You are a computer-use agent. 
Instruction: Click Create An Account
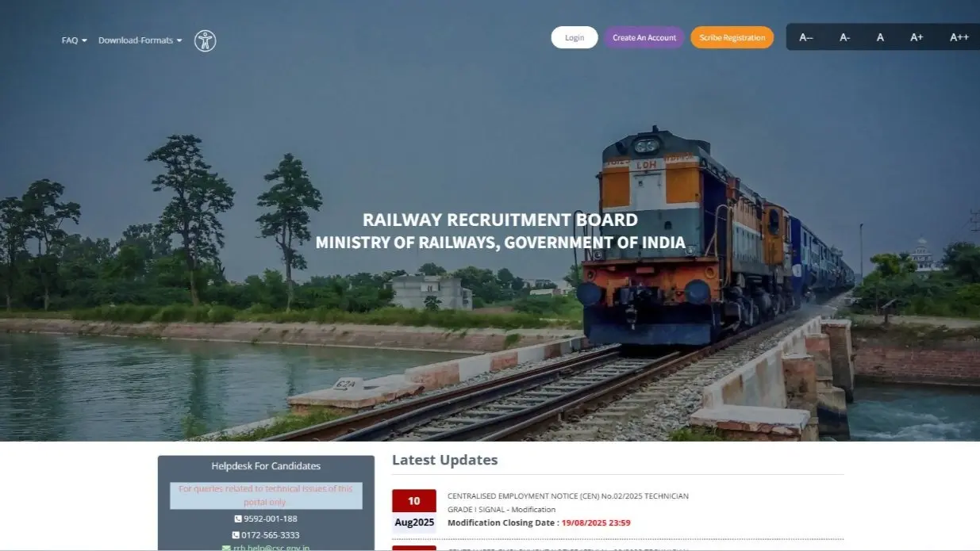644,36
